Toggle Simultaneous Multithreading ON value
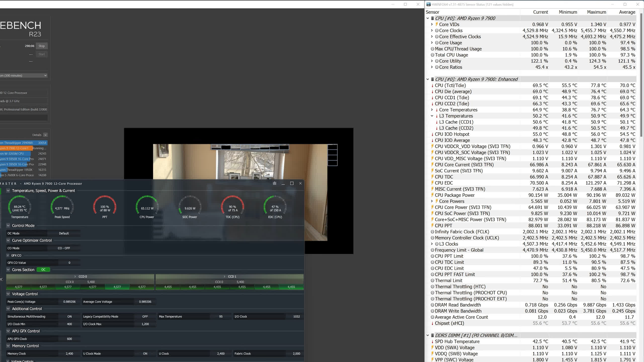The height and width of the screenshot is (362, 644). point(69,316)
